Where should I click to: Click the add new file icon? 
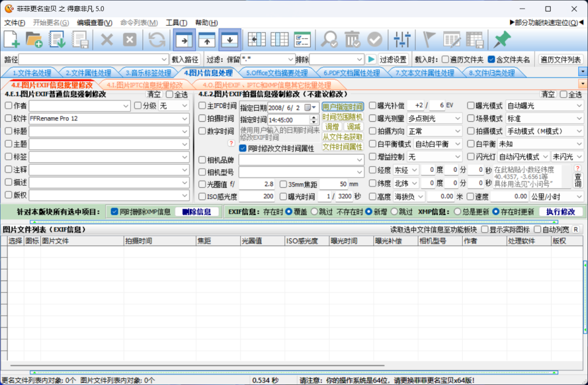click(12, 39)
